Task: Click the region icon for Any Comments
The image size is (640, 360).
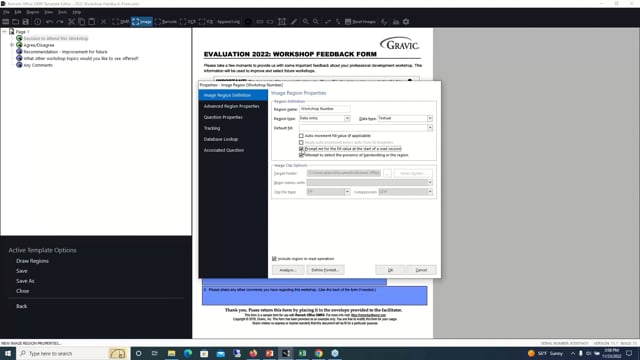Action: point(19,65)
